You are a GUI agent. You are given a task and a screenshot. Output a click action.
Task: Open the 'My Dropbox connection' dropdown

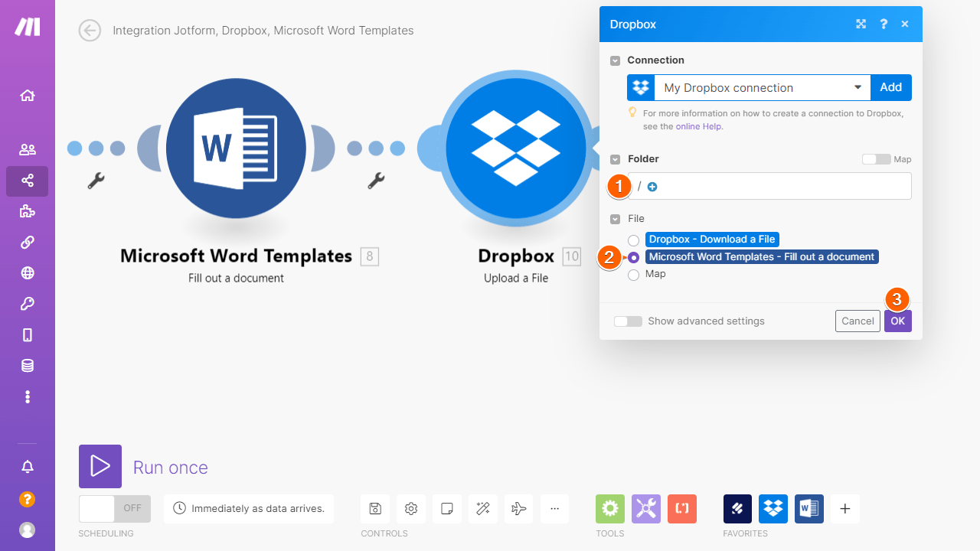pyautogui.click(x=763, y=88)
